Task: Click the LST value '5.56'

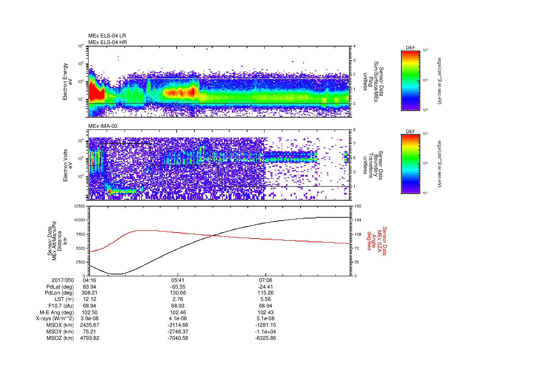Action: point(266,299)
